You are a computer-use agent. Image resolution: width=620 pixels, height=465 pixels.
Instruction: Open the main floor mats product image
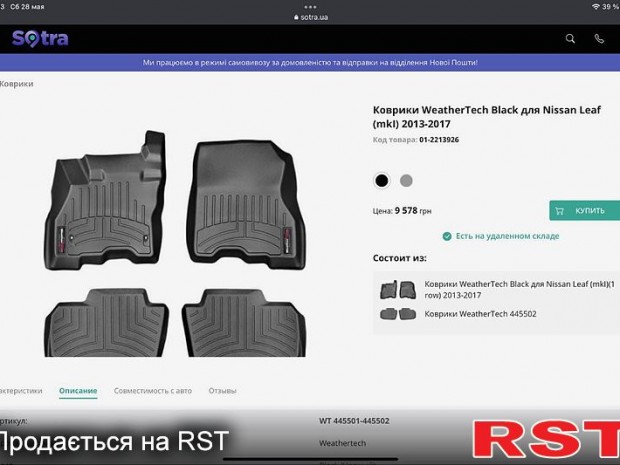175,244
